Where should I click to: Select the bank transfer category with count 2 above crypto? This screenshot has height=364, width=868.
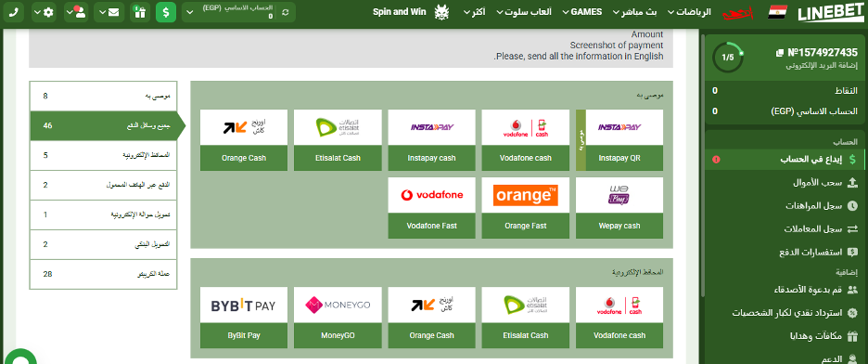pos(104,244)
